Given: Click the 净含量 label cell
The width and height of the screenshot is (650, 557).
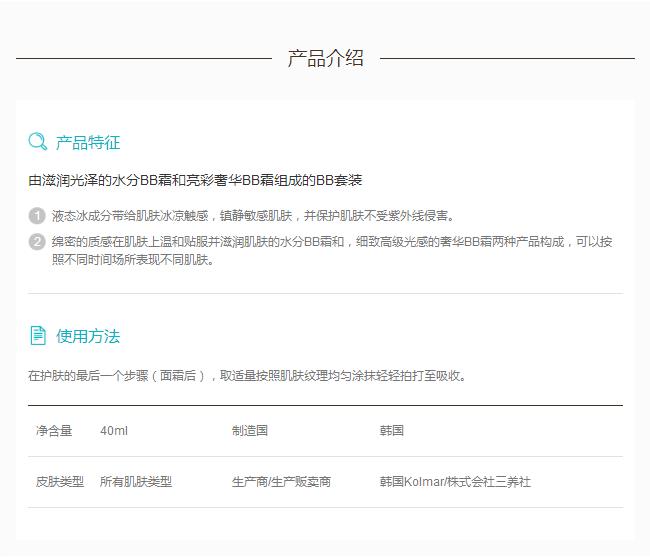Looking at the screenshot, I should point(54,431).
